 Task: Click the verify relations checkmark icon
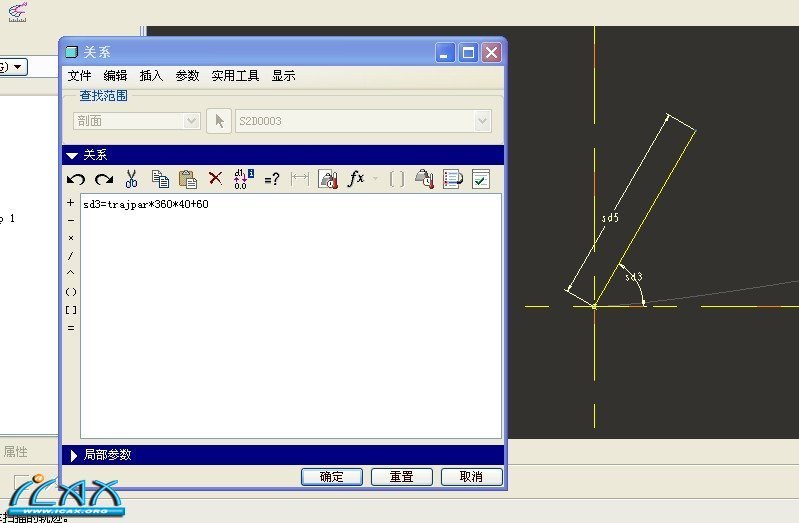pos(481,179)
